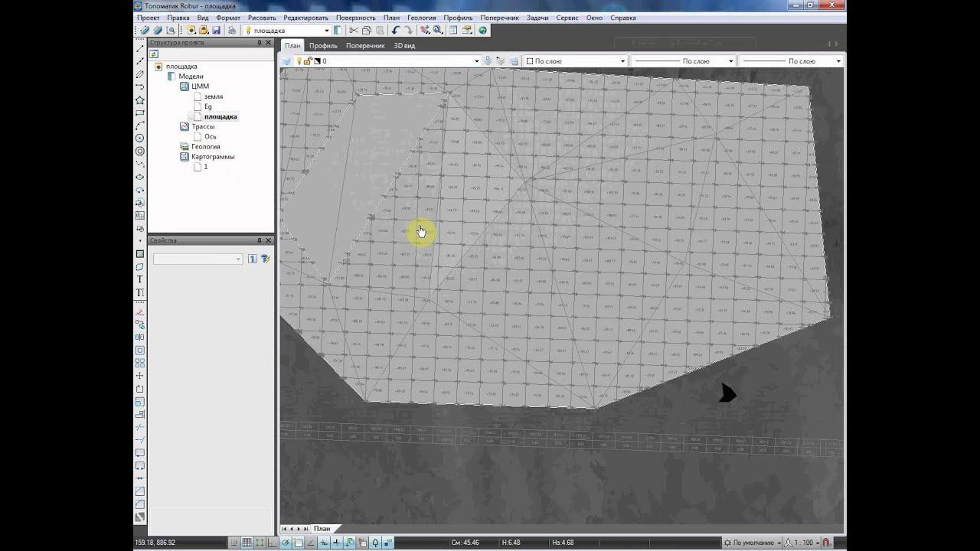Select the 'Модели' node in project tree
This screenshot has width=980, height=551.
[x=191, y=77]
